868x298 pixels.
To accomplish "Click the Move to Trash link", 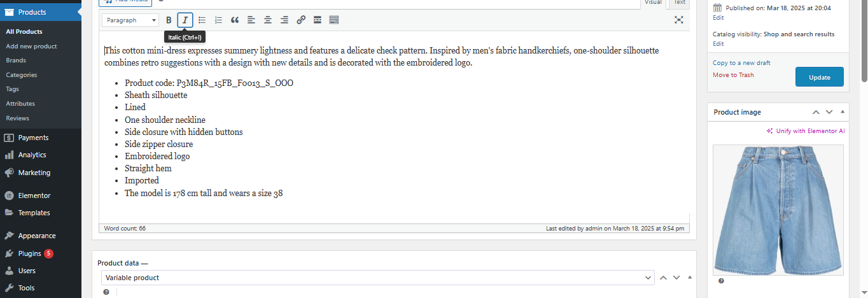I will [733, 75].
